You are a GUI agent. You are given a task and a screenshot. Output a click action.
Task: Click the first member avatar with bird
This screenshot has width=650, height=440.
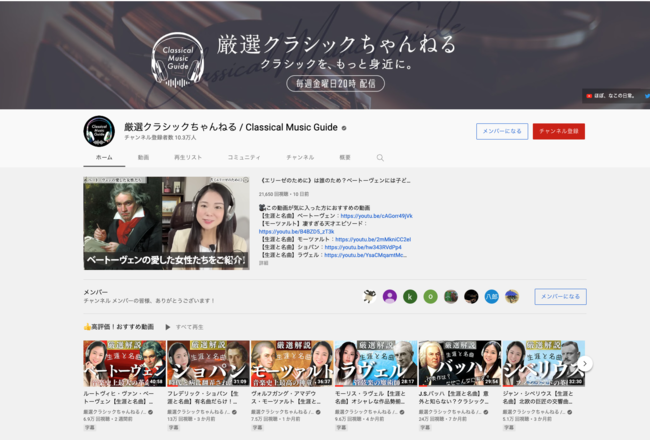pyautogui.click(x=369, y=297)
